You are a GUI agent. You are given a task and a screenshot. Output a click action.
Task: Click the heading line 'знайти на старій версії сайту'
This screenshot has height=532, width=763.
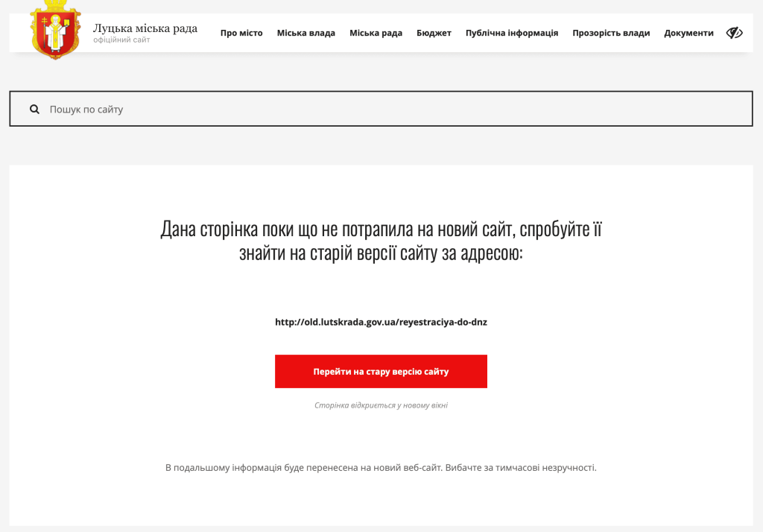(381, 253)
